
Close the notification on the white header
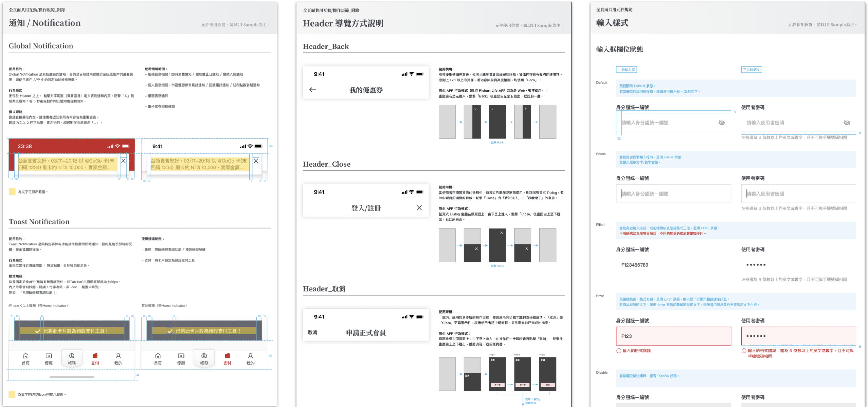pyautogui.click(x=256, y=161)
